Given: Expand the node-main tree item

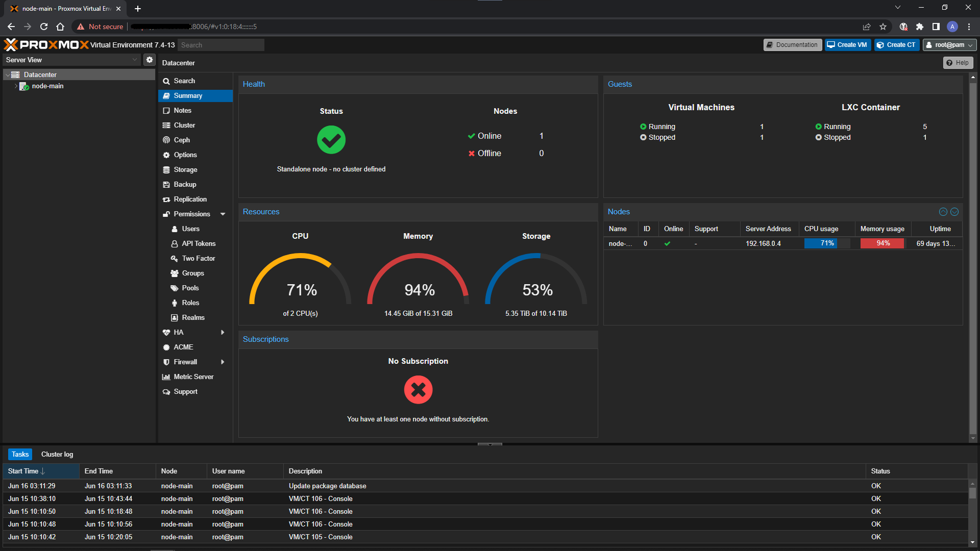Looking at the screenshot, I should click(16, 86).
